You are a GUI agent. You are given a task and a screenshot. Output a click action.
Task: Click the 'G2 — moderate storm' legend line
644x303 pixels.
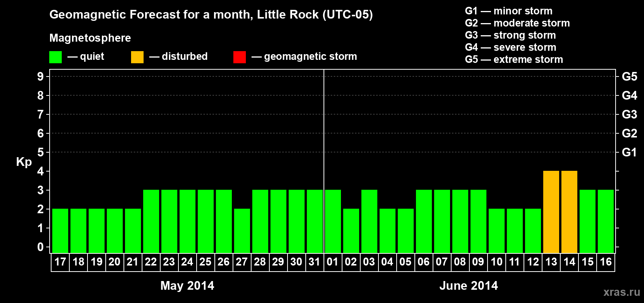[x=517, y=23]
